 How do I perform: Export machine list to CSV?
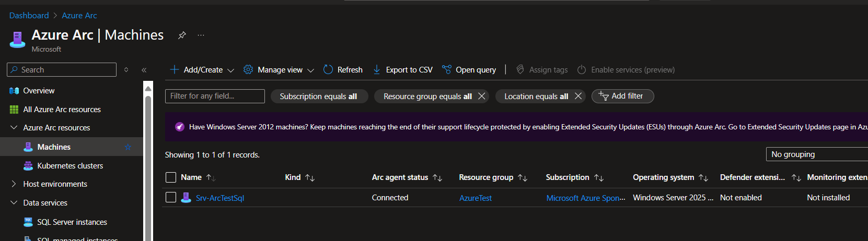point(402,70)
